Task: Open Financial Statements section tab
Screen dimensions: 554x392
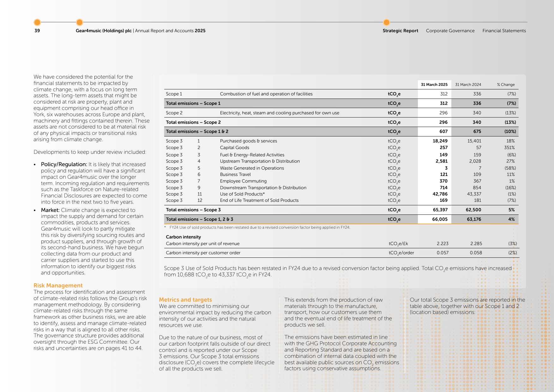Action: [x=504, y=31]
